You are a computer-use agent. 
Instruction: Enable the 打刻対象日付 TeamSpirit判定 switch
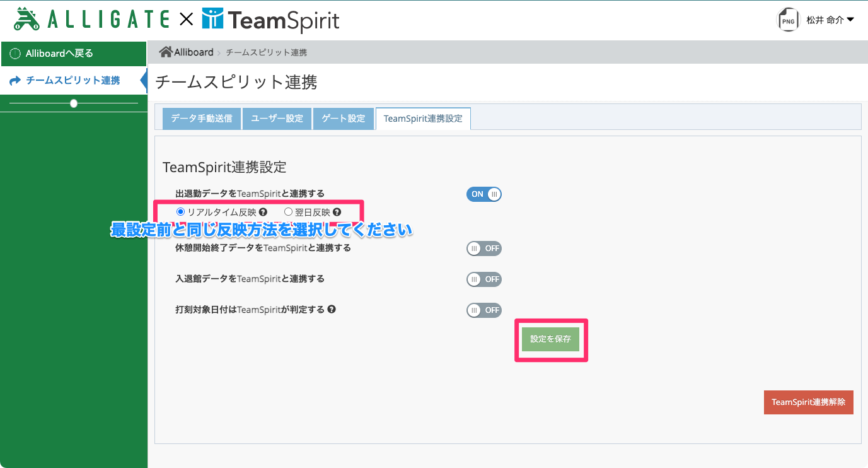[x=484, y=310]
